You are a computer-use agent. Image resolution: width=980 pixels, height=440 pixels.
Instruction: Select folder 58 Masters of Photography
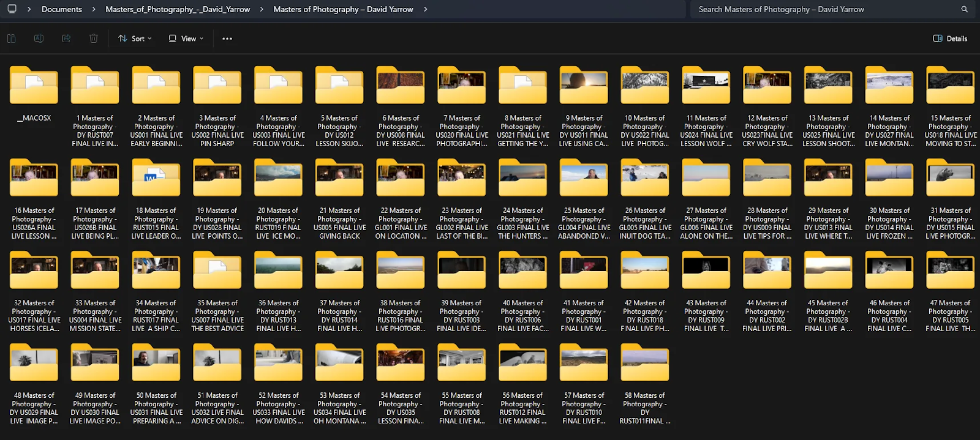point(645,364)
